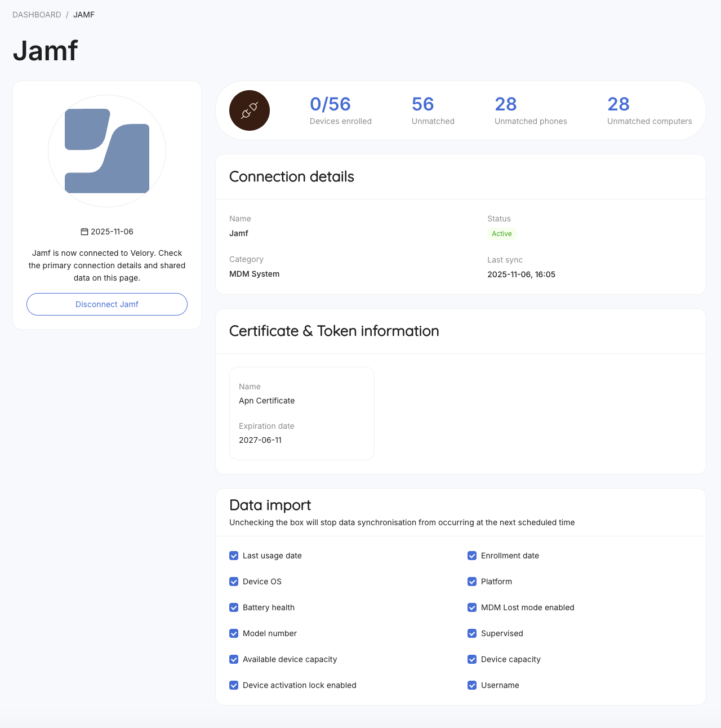721x728 pixels.
Task: Toggle Available device capacity checkbox
Action: (x=234, y=659)
